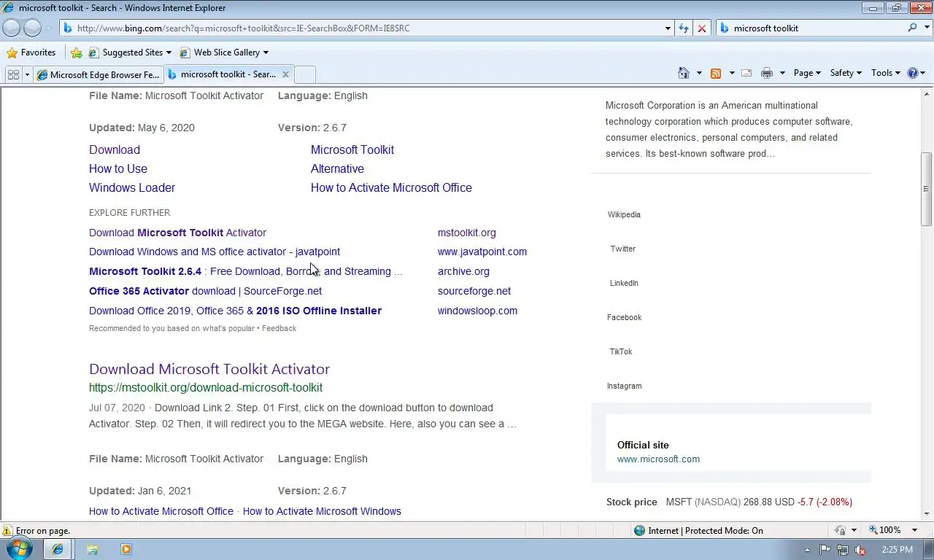Viewport: 934px width, 560px height.
Task: Open the Feeds dropdown arrow
Action: click(x=731, y=73)
